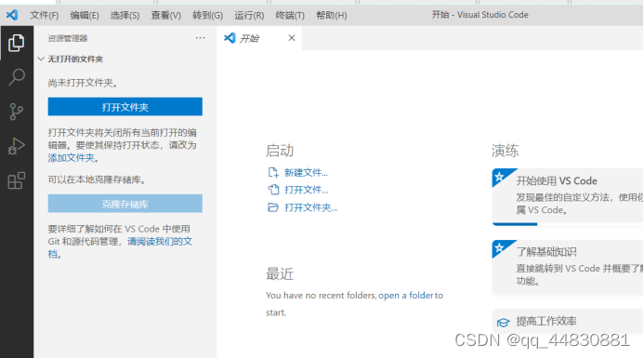
Task: Click the 演练 heading
Action: pos(506,151)
